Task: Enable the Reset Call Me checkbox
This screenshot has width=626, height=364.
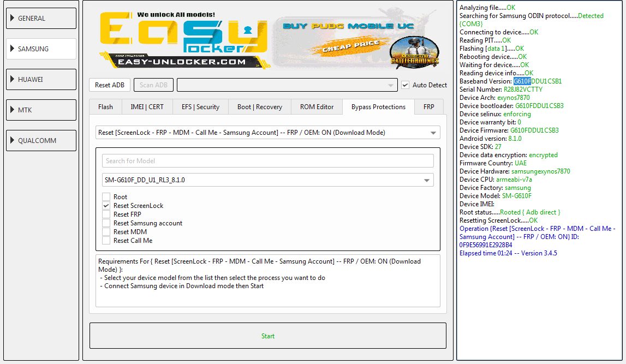Action: (106, 241)
